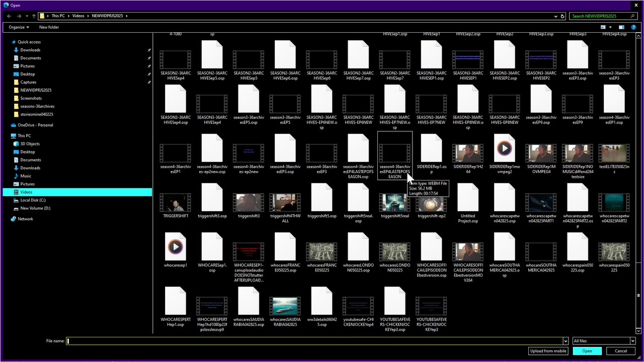Open OneDrive - Personal in sidebar
The height and width of the screenshot is (362, 644).
[35, 125]
